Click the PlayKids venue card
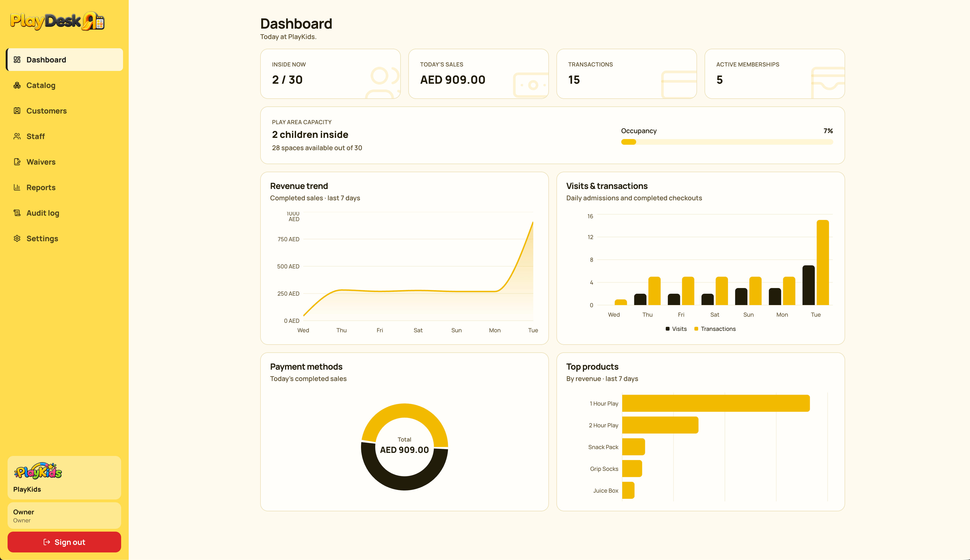 pos(64,478)
